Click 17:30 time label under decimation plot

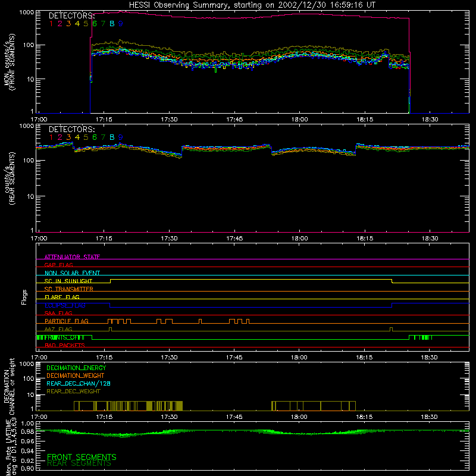click(x=169, y=417)
